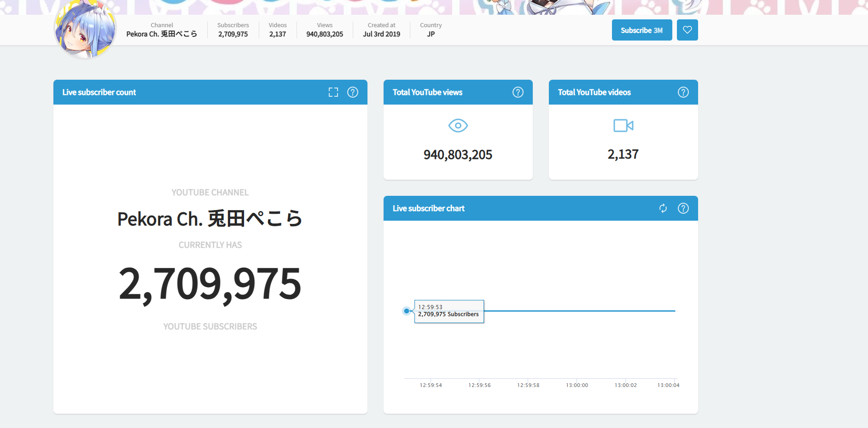Viewport: 868px width, 428px height.
Task: Click the 13:00:02 axis label on chart
Action: (x=626, y=385)
